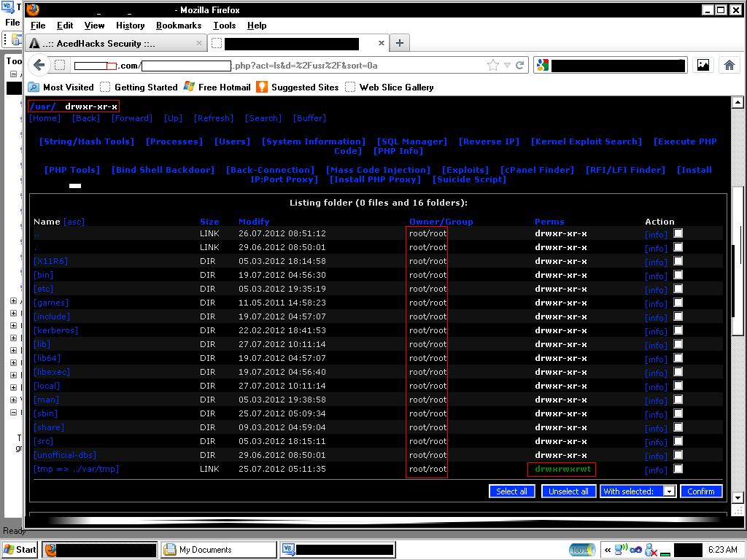Click the Firefox back arrow button

[x=39, y=65]
